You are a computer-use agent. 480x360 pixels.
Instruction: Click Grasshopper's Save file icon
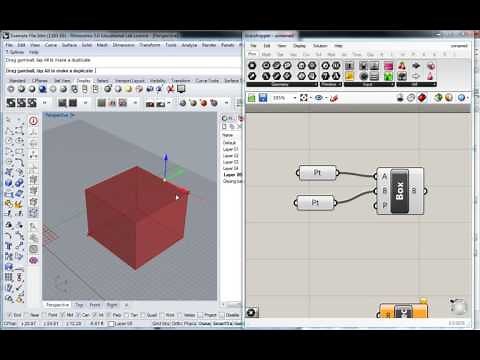coord(263,98)
